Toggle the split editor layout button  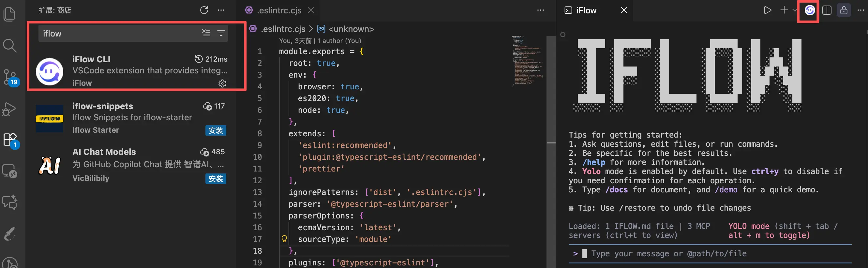pyautogui.click(x=827, y=10)
